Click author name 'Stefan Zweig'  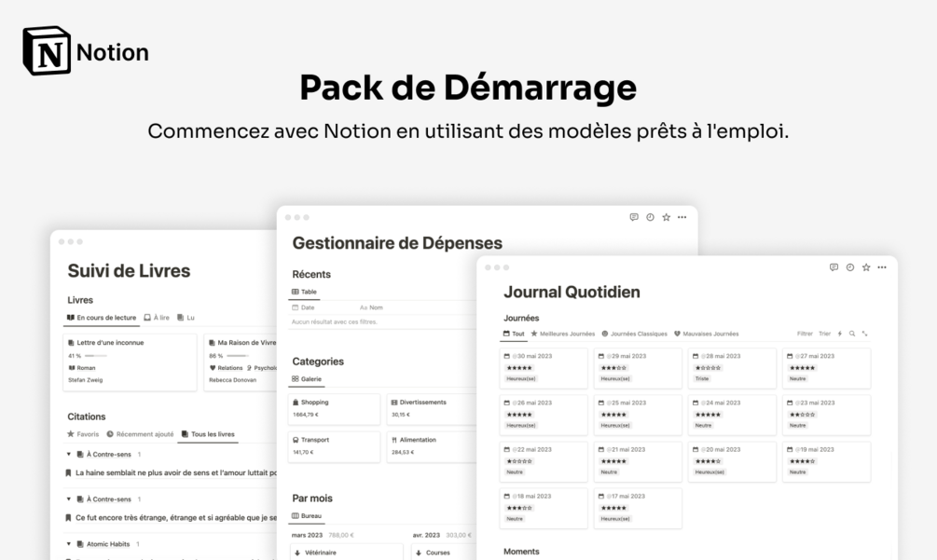[86, 380]
